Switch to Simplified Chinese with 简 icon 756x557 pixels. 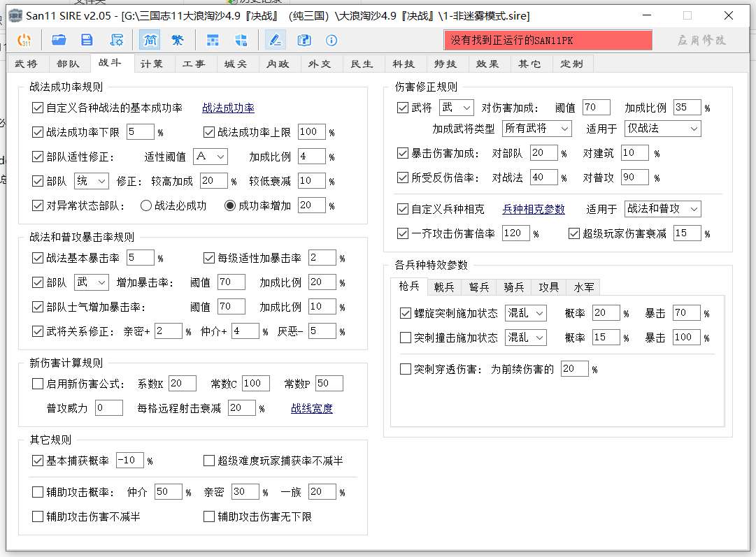point(150,40)
